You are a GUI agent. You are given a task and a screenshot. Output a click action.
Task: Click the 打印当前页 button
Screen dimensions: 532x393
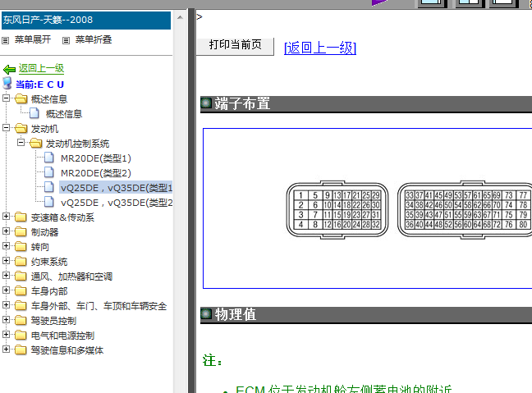coord(235,45)
